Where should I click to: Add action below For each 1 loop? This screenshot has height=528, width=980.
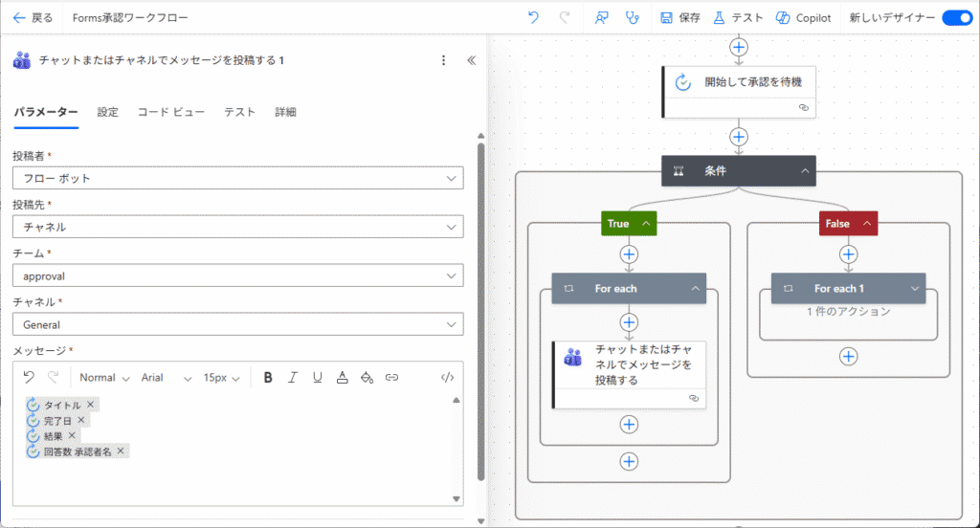point(848,357)
